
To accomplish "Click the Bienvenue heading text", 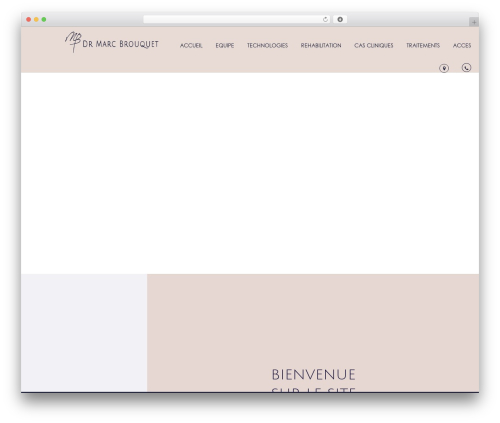I will [x=313, y=375].
